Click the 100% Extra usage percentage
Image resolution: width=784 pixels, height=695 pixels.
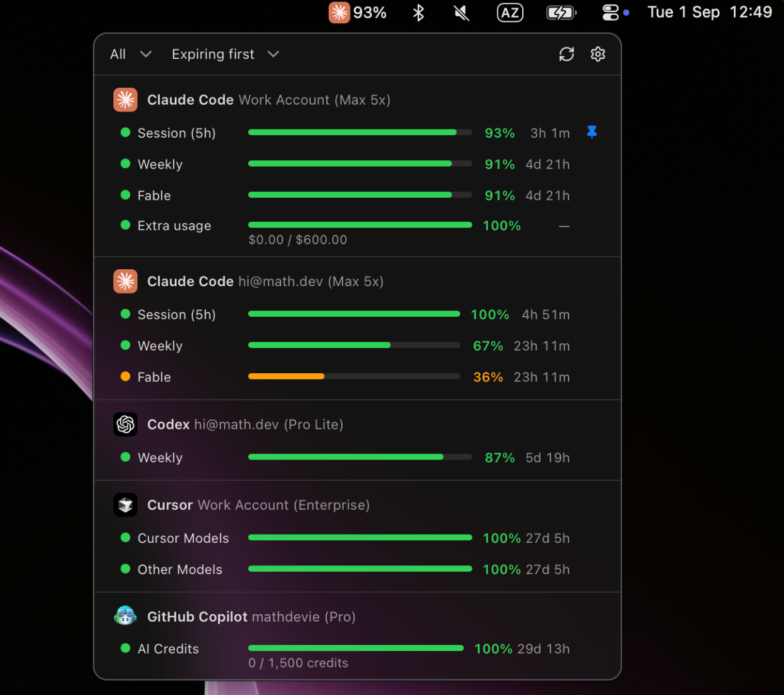click(502, 226)
